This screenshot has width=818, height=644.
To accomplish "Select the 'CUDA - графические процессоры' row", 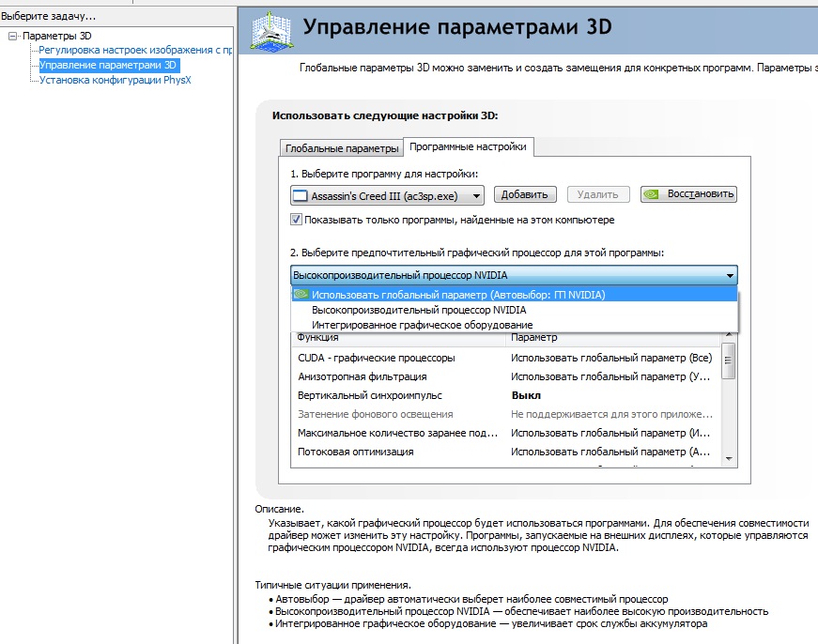I will pyautogui.click(x=506, y=359).
